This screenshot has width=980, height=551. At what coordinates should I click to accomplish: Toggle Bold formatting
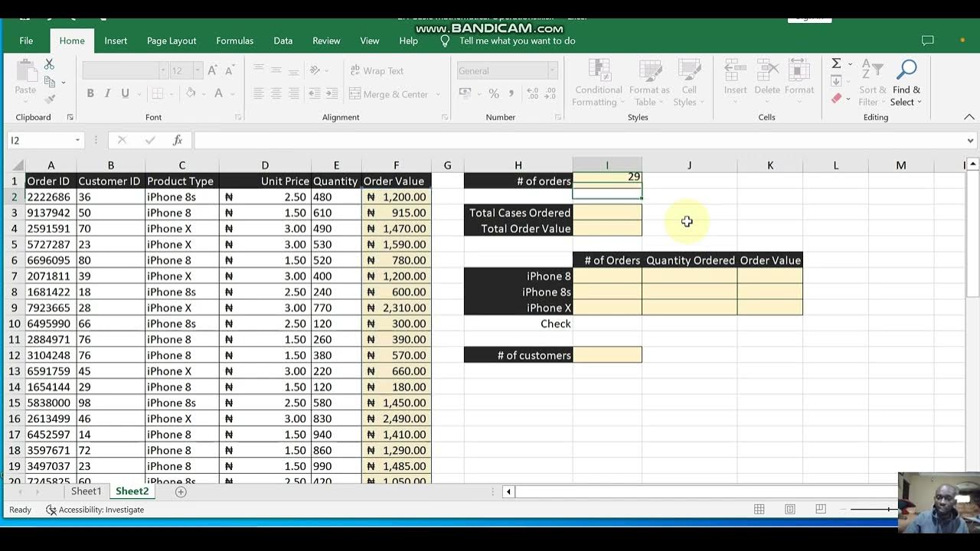pos(90,93)
